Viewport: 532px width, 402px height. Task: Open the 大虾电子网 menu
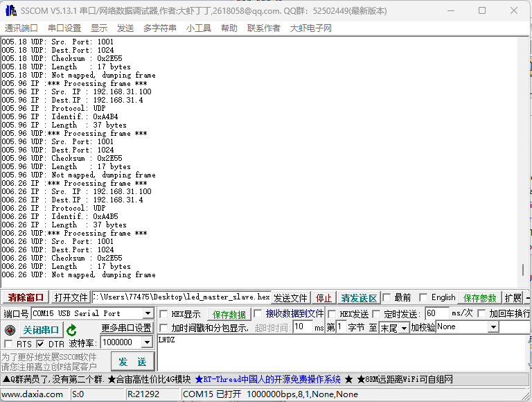pos(310,28)
